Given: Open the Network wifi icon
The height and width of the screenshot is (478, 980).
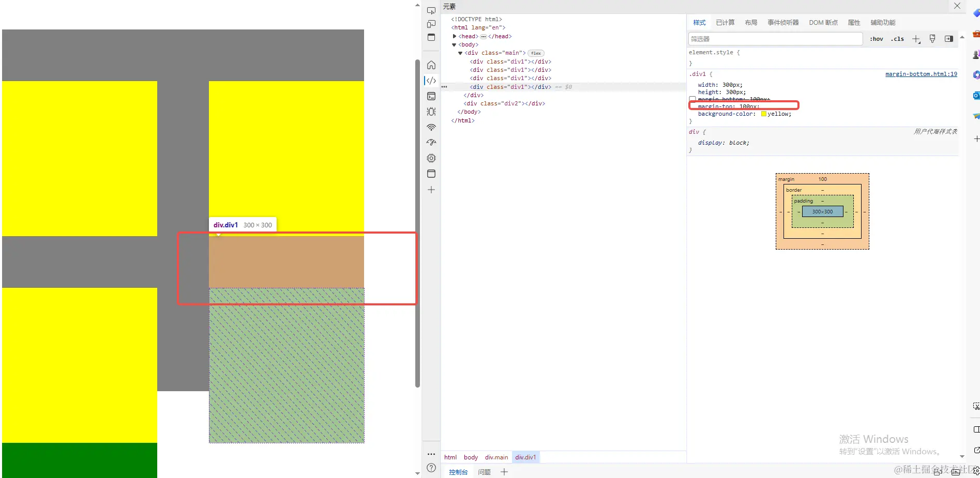Looking at the screenshot, I should coord(431,127).
